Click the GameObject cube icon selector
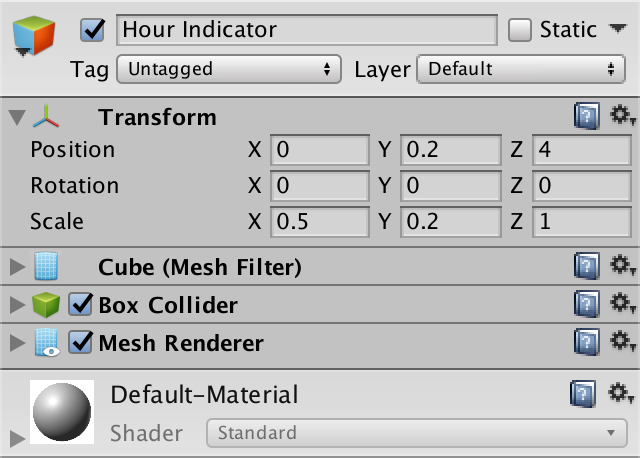Viewport: 640px width, 458px height. click(x=33, y=36)
